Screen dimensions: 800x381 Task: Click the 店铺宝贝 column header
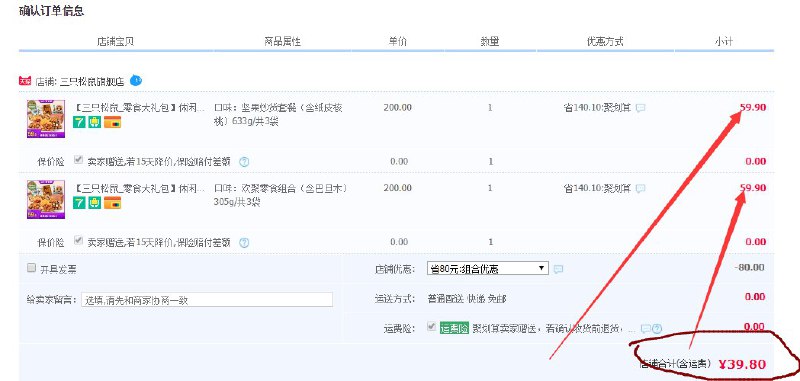point(115,42)
